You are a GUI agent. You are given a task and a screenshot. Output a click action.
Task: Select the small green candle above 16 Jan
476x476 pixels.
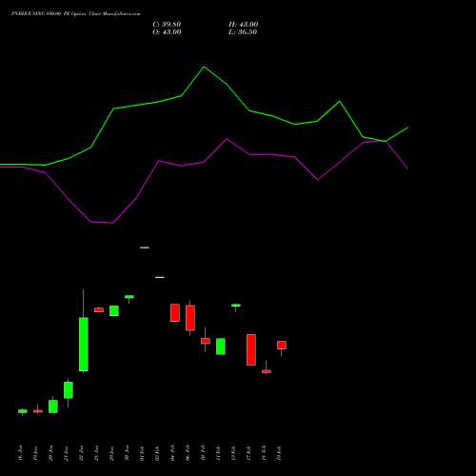point(23,411)
